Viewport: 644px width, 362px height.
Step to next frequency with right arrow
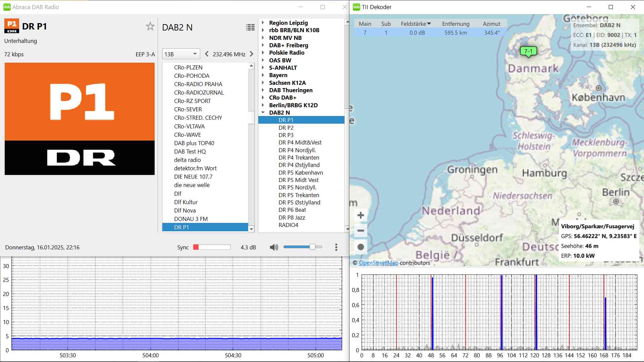tap(252, 54)
